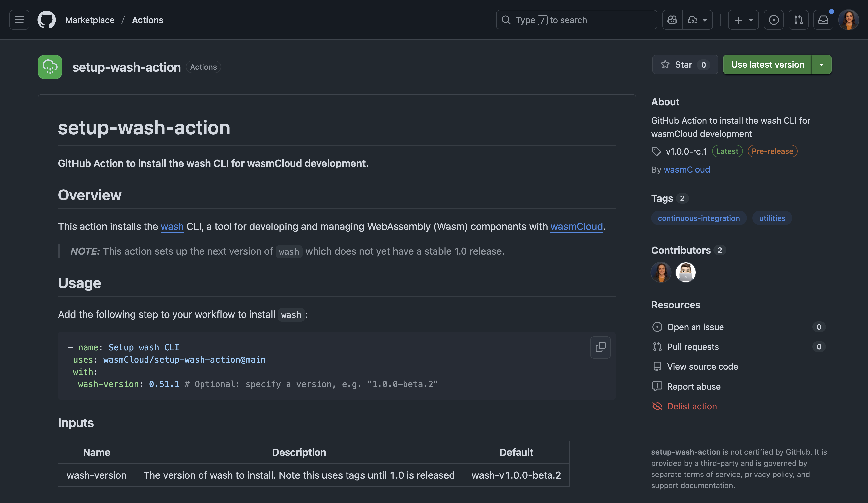Click the pull requests icon in header
Viewport: 868px width, 503px height.
point(798,20)
